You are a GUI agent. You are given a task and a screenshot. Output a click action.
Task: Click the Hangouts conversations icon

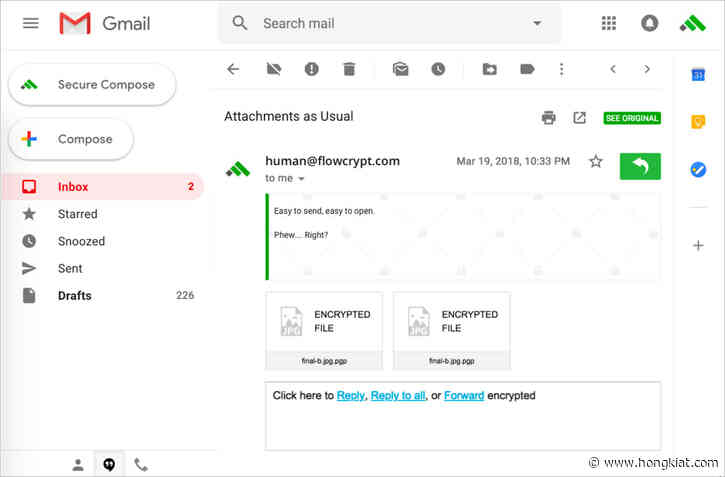(x=109, y=464)
